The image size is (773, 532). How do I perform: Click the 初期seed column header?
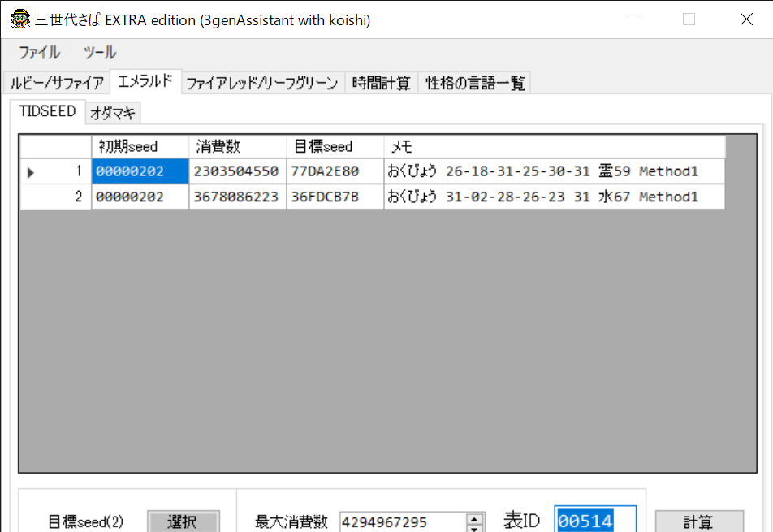(x=140, y=146)
